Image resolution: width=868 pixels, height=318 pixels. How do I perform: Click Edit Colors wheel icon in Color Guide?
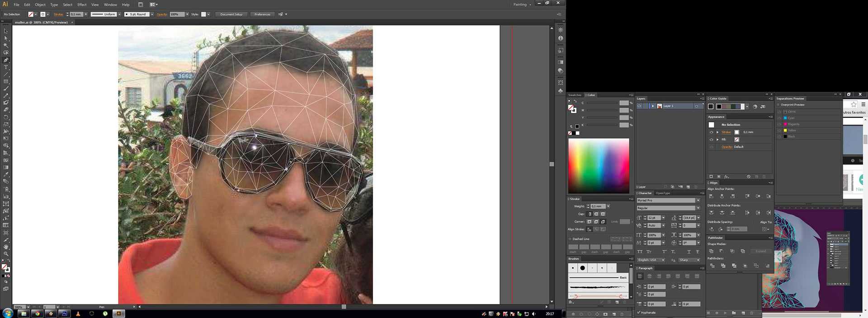755,107
